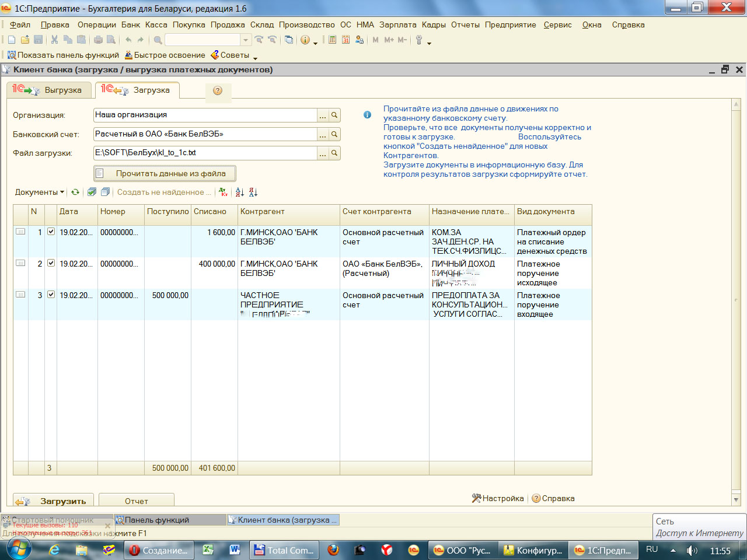Image resolution: width=747 pixels, height=560 pixels.
Task: Click the Paste clipboard icon
Action: [x=81, y=40]
